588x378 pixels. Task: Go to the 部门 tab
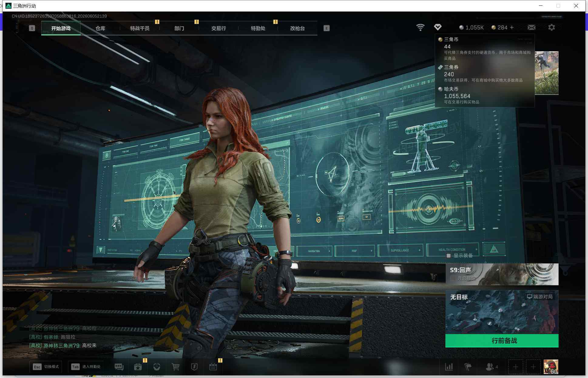pos(179,28)
